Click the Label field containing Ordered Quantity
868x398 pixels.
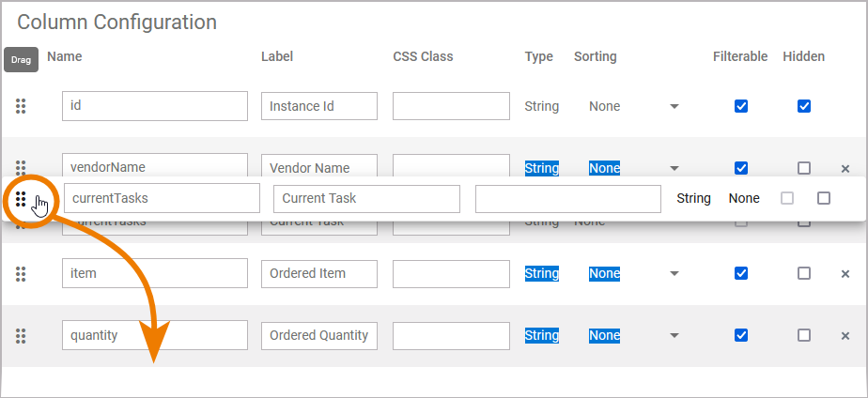(x=318, y=335)
